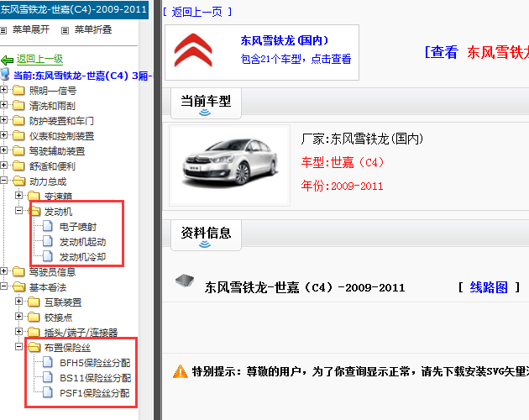This screenshot has width=529, height=420.
Task: Expand the 驾驶员信息 tree node
Action: coord(3,270)
